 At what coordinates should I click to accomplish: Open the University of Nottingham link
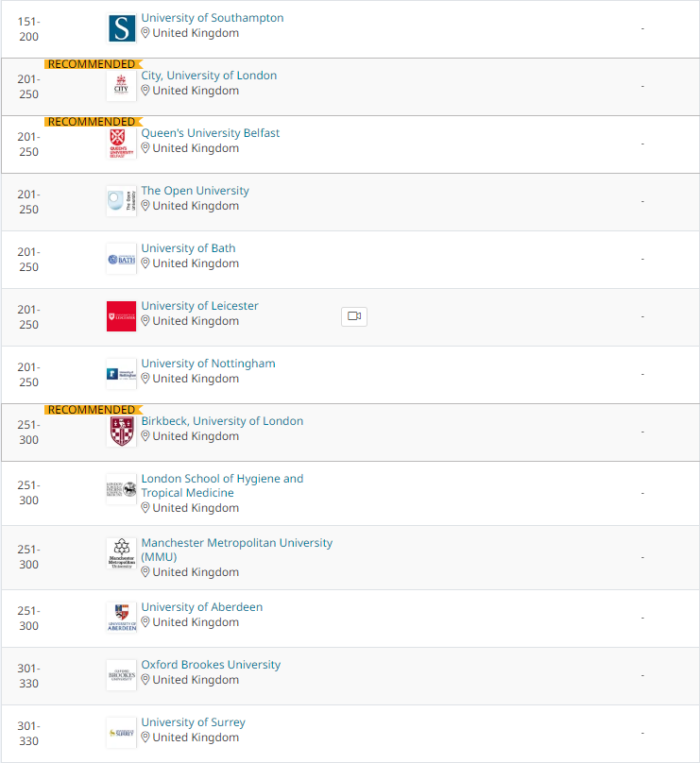tap(209, 364)
